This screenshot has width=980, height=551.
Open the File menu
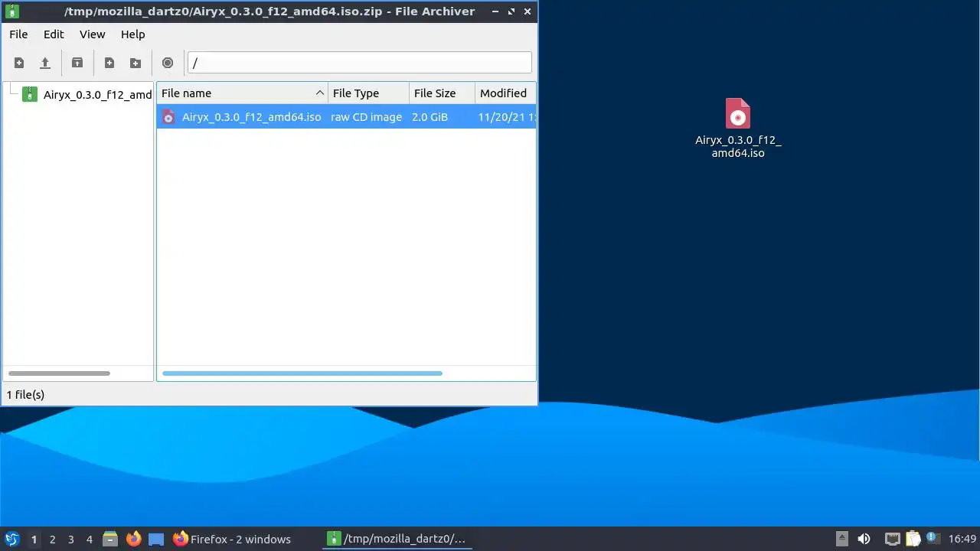(18, 34)
